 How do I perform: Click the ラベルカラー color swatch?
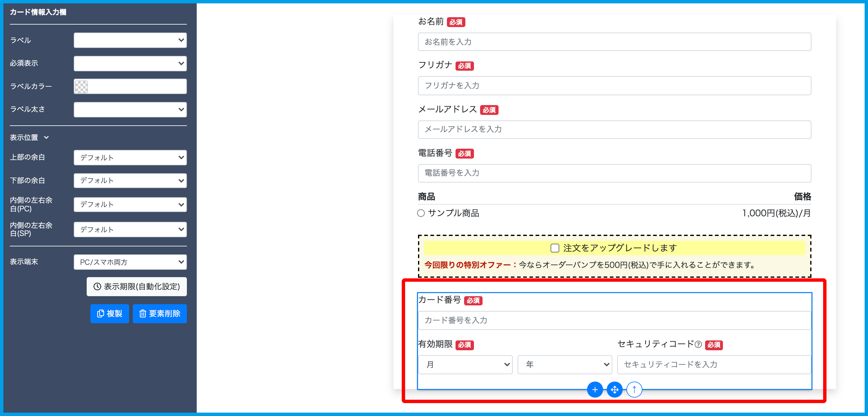81,87
